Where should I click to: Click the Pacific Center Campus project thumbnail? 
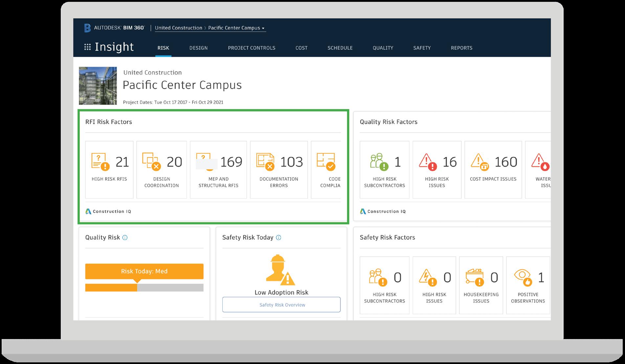click(x=98, y=86)
